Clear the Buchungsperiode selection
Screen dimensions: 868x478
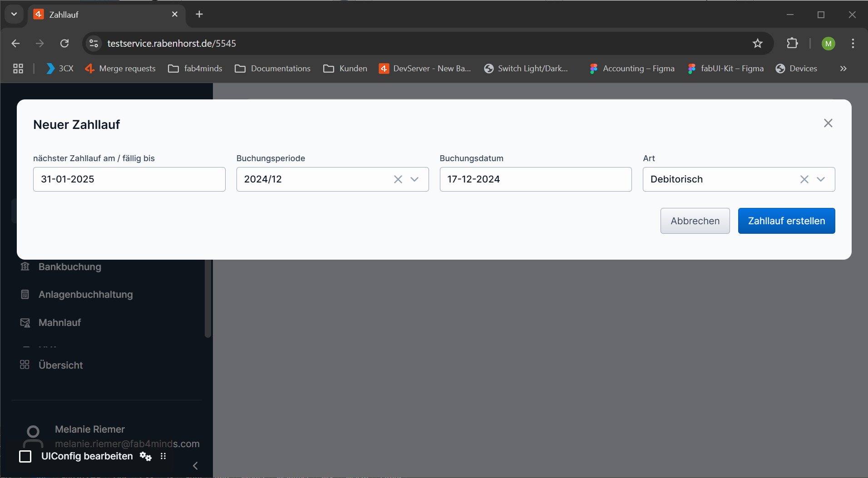point(398,179)
